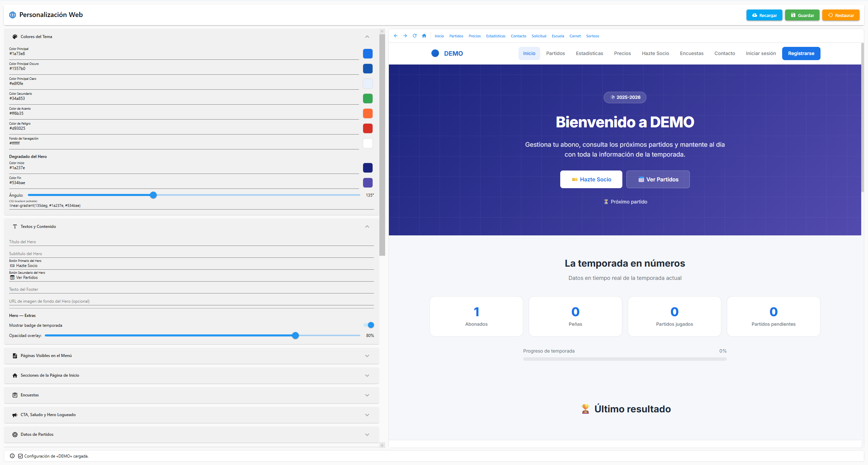
Task: Expand the Páginas Visibles en el Menú section
Action: pyautogui.click(x=367, y=356)
